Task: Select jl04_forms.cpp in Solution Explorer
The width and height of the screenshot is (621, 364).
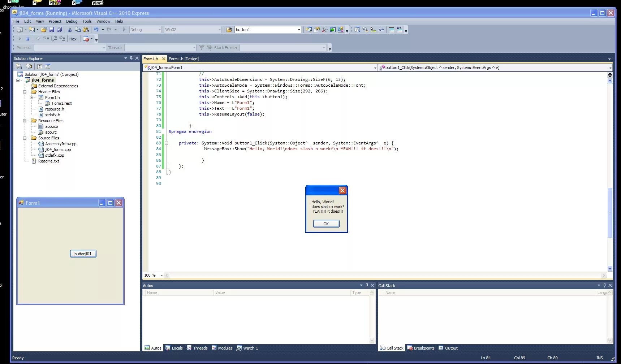Action: point(58,149)
